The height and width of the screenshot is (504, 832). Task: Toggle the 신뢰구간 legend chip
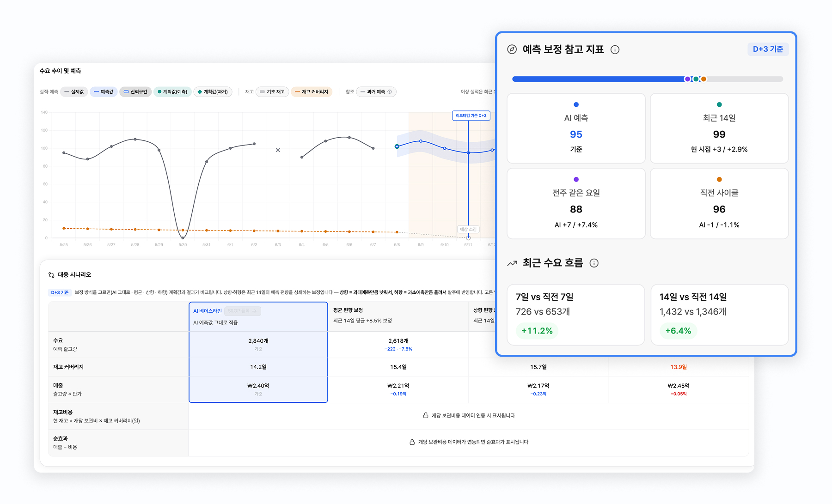(x=135, y=92)
